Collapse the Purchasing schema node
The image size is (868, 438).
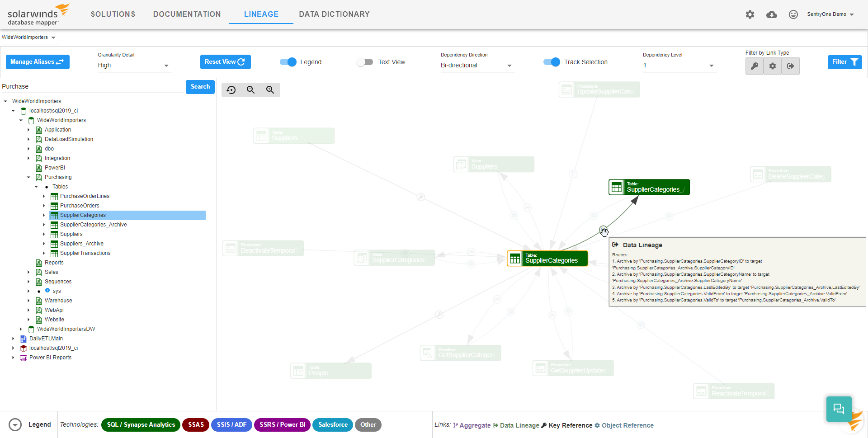(28, 177)
